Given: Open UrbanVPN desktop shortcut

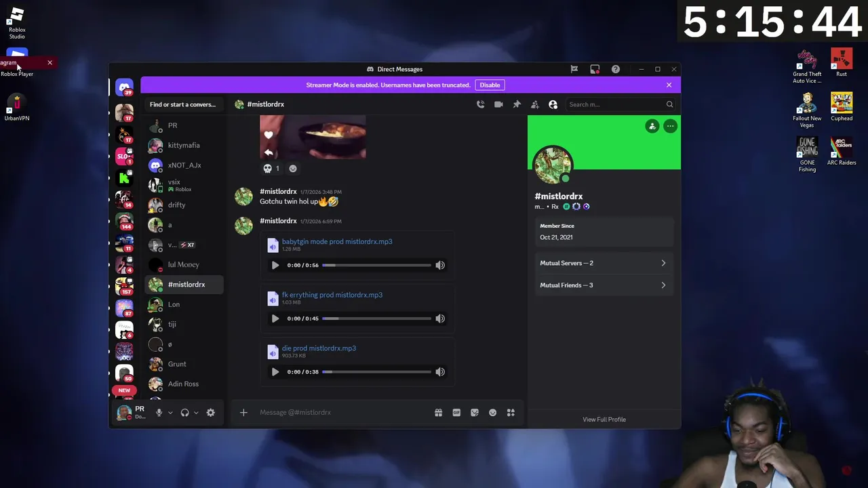Looking at the screenshot, I should (x=17, y=107).
